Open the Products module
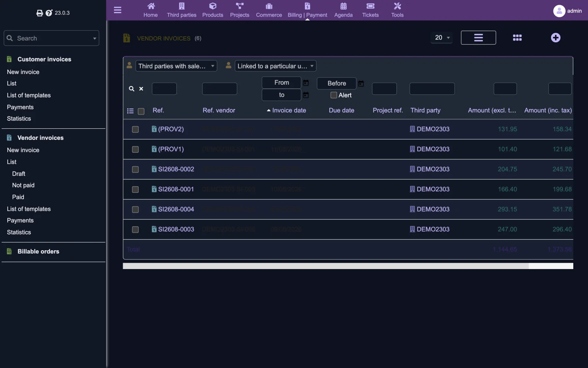588x368 pixels. coord(213,10)
